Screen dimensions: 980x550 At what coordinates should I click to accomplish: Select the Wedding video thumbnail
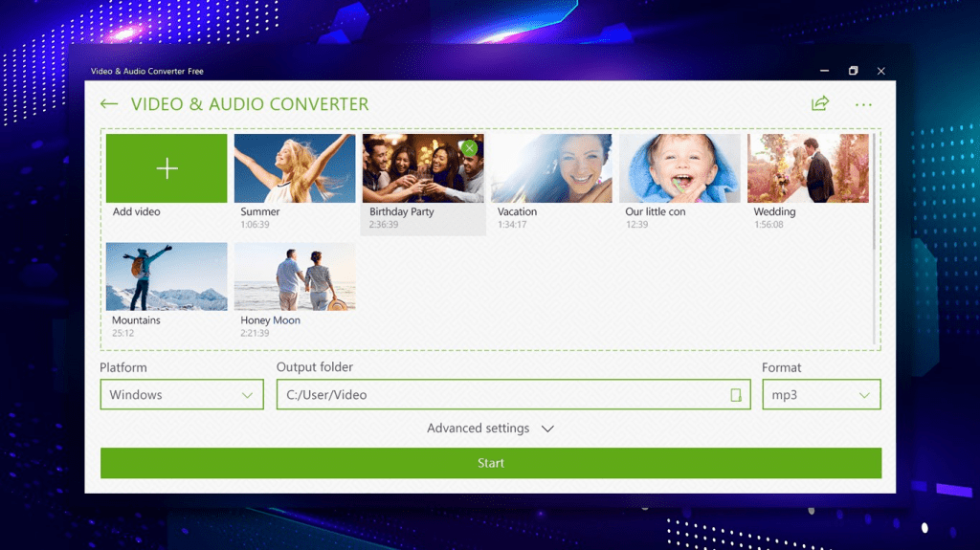point(808,168)
